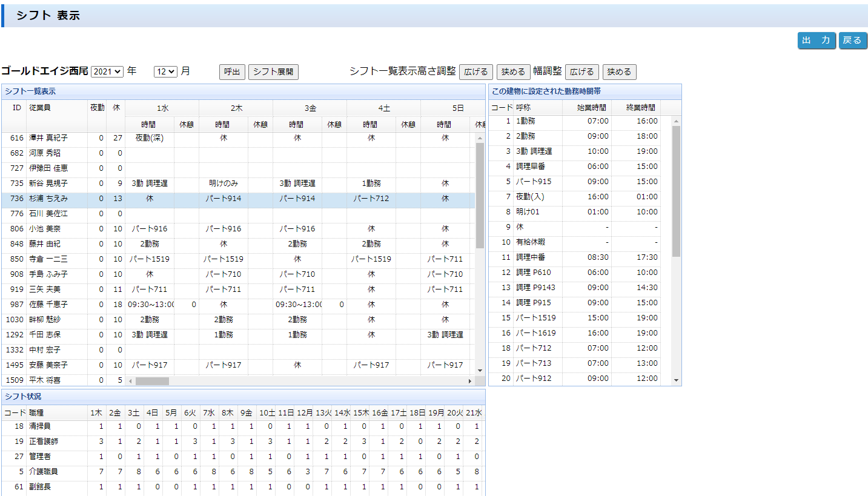The width and height of the screenshot is (868, 496).
Task: Open the year dropdown showing 2021
Action: (107, 71)
